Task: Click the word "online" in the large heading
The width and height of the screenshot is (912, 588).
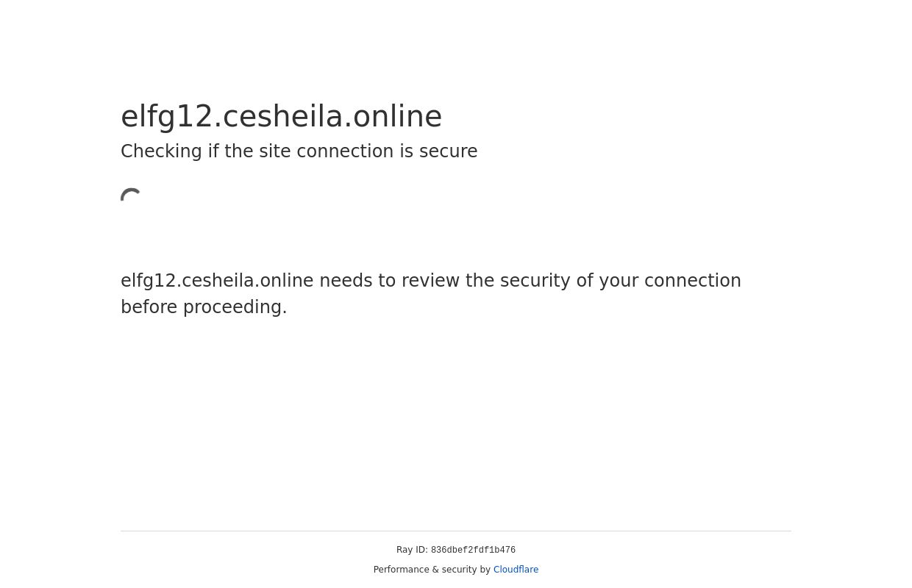Action: 397,116
